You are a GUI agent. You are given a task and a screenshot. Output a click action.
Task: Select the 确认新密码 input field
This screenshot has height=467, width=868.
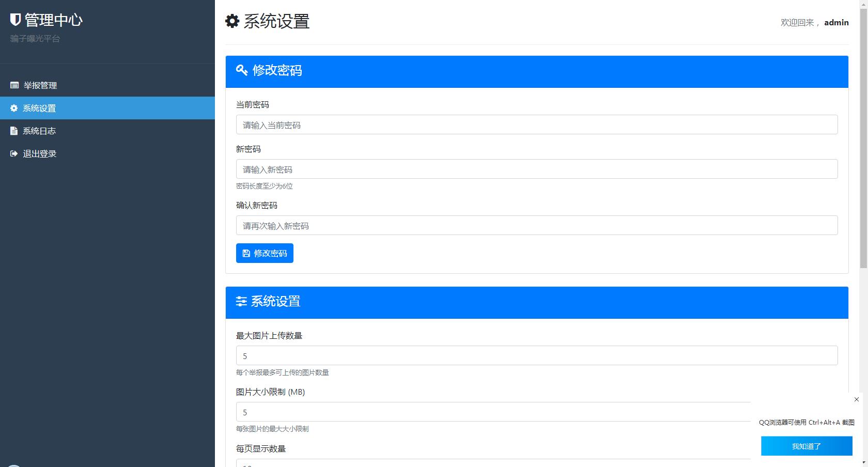pyautogui.click(x=536, y=225)
